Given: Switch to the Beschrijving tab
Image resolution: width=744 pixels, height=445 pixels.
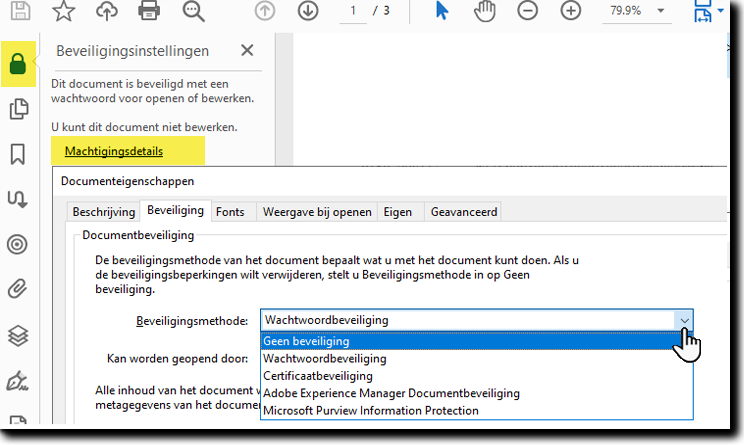Looking at the screenshot, I should click(103, 212).
